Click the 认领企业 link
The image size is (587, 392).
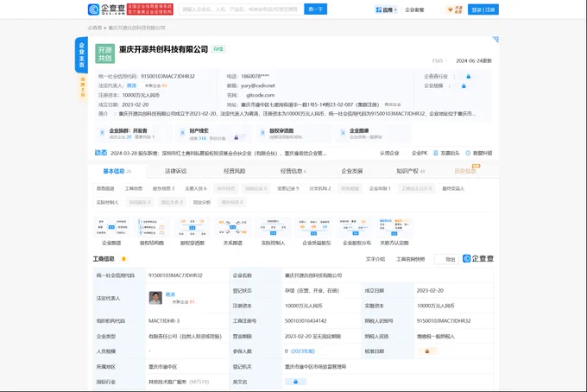tap(389, 153)
